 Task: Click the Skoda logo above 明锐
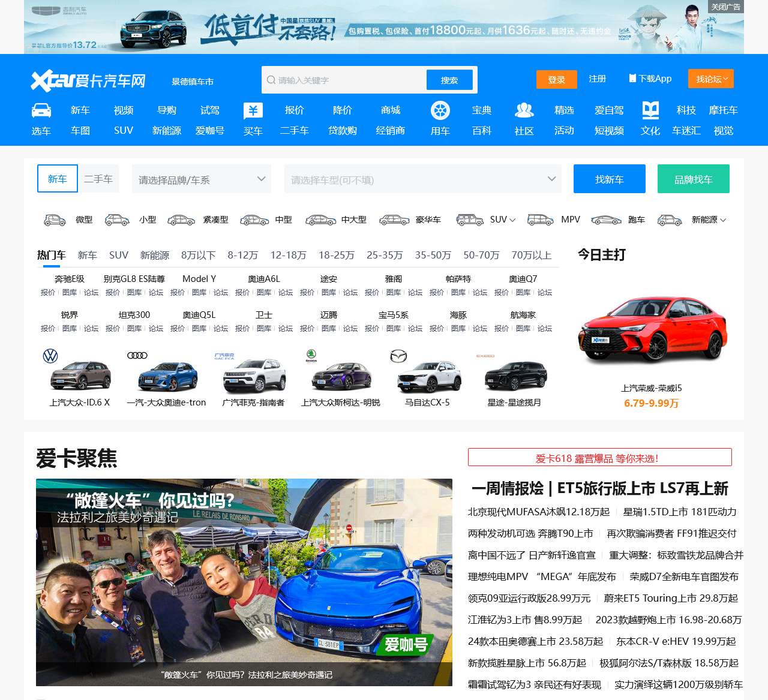click(311, 356)
